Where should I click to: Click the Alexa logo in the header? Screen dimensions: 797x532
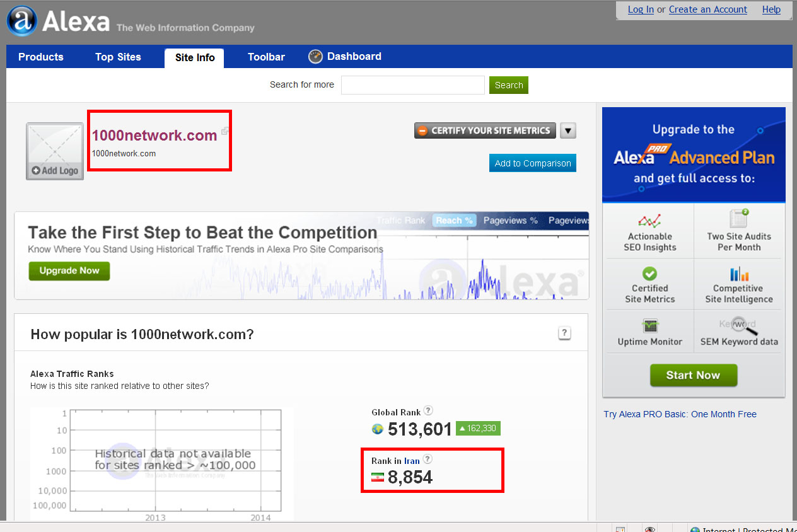coord(58,21)
